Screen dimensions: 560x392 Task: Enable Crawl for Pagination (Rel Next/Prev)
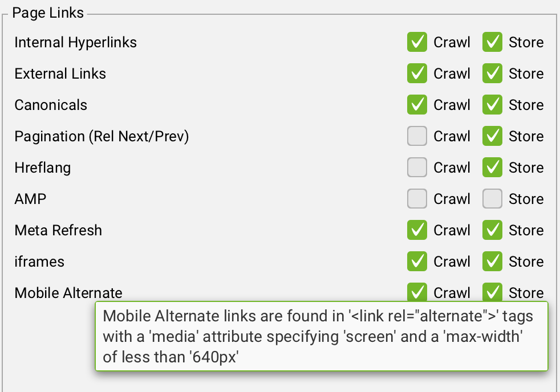[417, 136]
